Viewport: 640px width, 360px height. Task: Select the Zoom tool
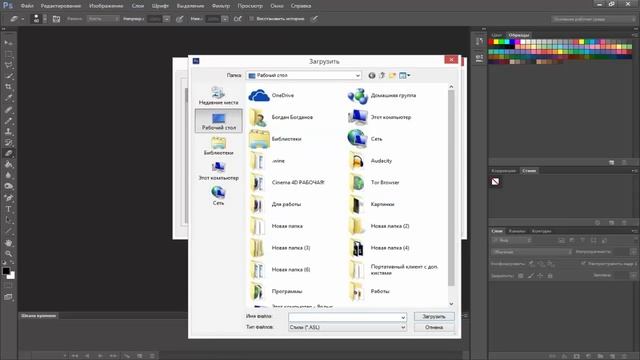click(x=8, y=254)
